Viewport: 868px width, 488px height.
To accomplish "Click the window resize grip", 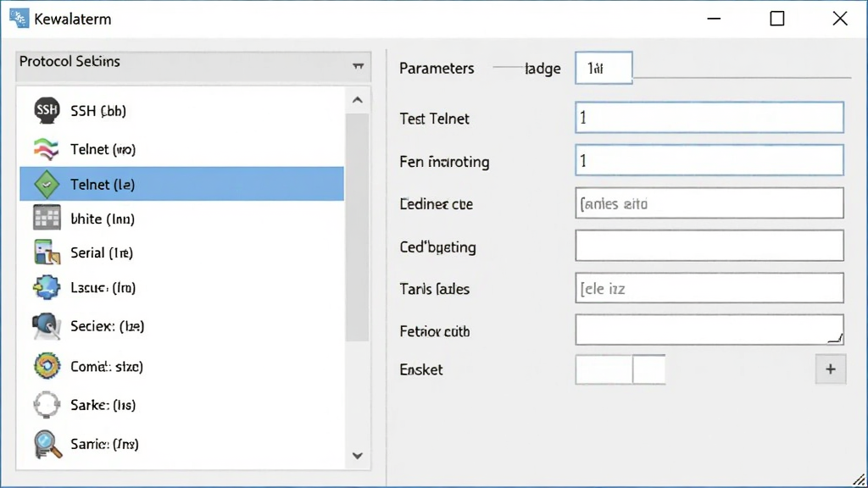I will tap(859, 480).
